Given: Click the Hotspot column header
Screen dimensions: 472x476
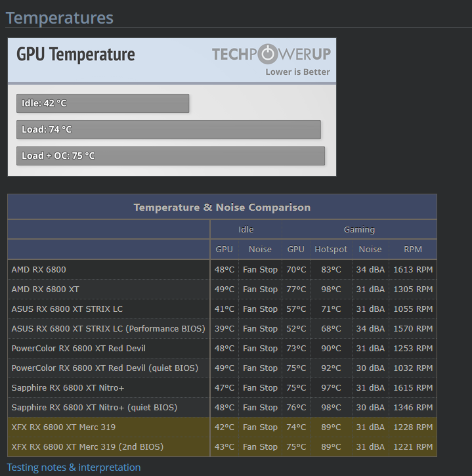Looking at the screenshot, I should (331, 249).
